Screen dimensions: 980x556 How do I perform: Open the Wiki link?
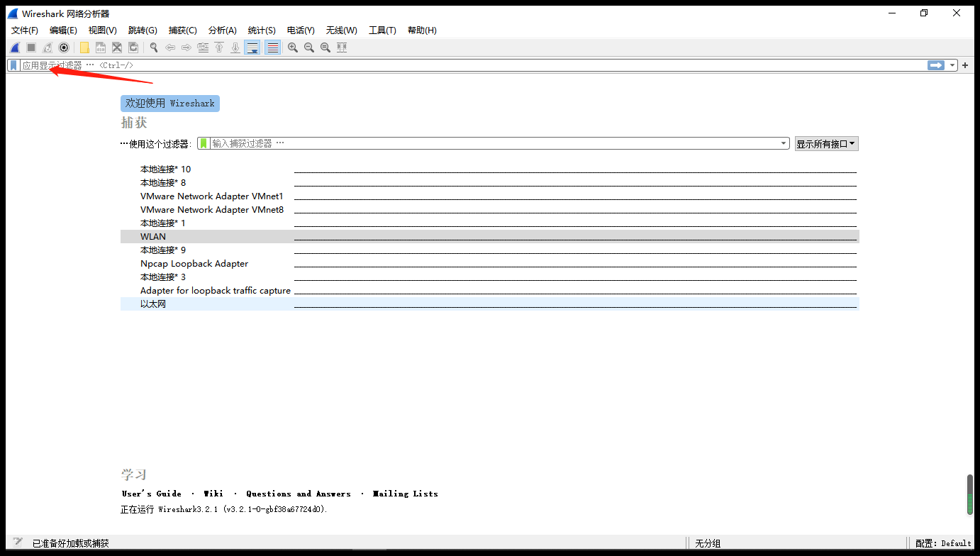pos(213,494)
